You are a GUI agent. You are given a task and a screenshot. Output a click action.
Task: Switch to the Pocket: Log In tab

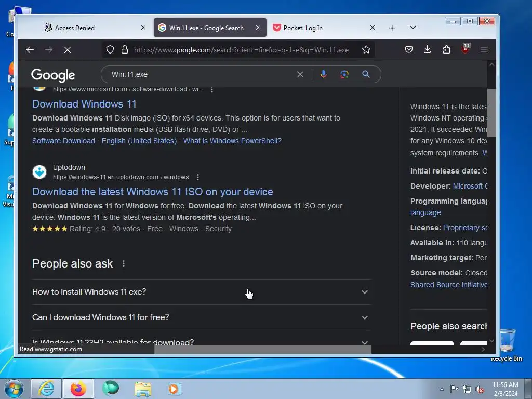tap(324, 28)
